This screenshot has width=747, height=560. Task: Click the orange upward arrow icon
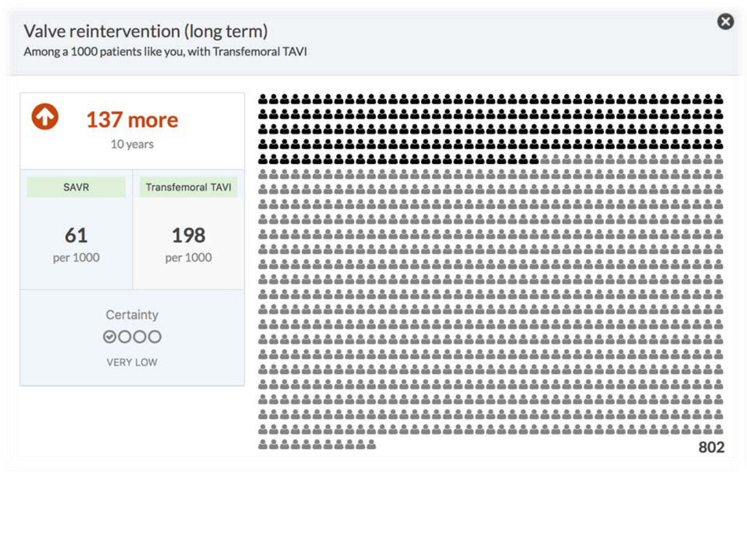pos(45,117)
